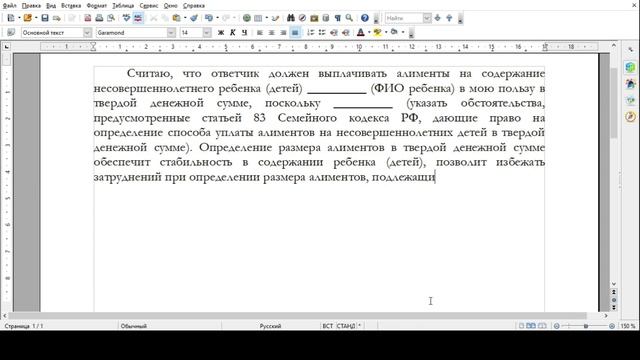Expand the Найти search history dropdown
The width and height of the screenshot is (640, 360).
tap(427, 18)
